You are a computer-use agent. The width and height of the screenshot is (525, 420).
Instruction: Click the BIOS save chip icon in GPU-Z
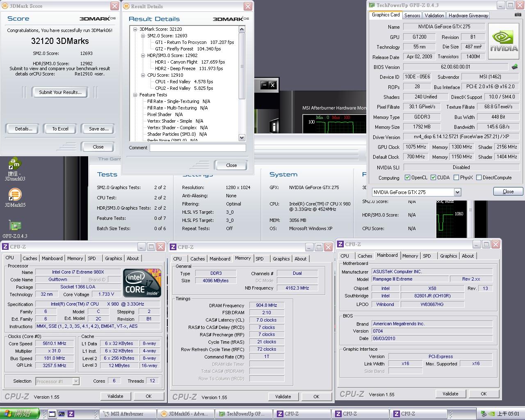515,66
